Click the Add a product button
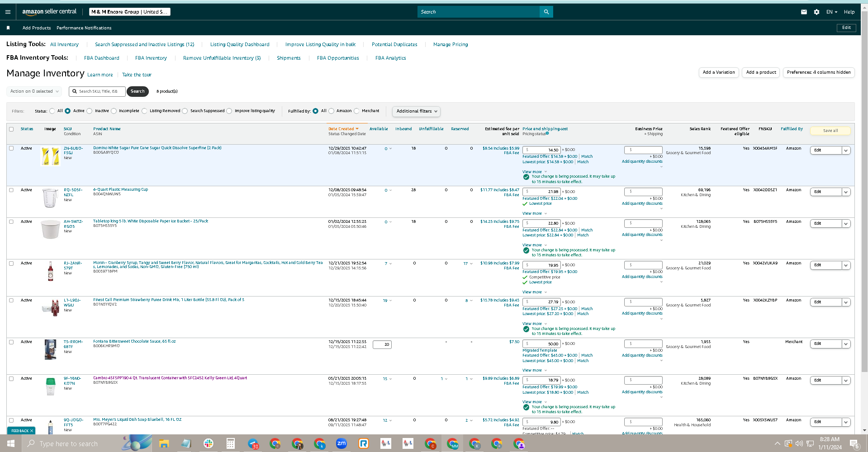 (761, 72)
